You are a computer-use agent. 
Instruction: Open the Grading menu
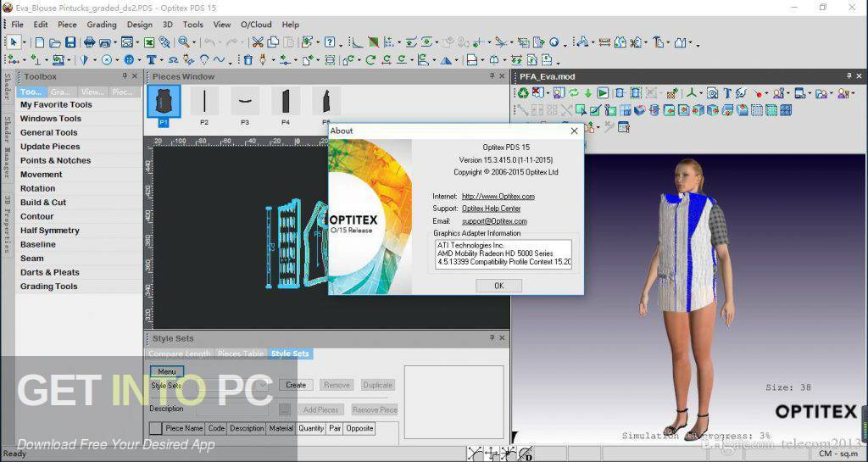(102, 25)
